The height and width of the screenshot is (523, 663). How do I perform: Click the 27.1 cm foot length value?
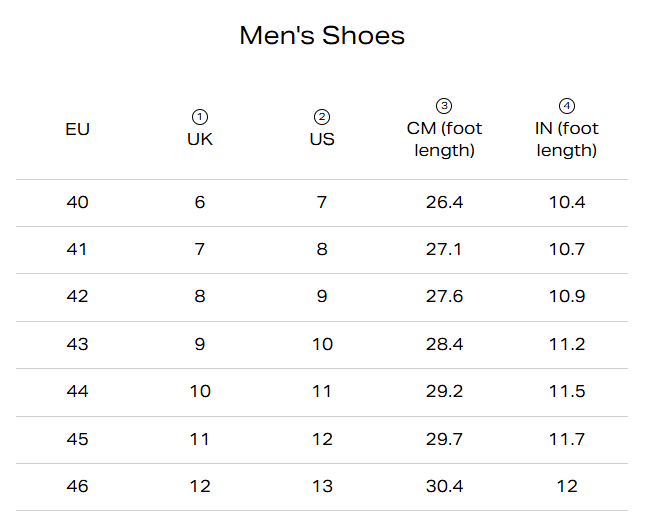tap(444, 249)
